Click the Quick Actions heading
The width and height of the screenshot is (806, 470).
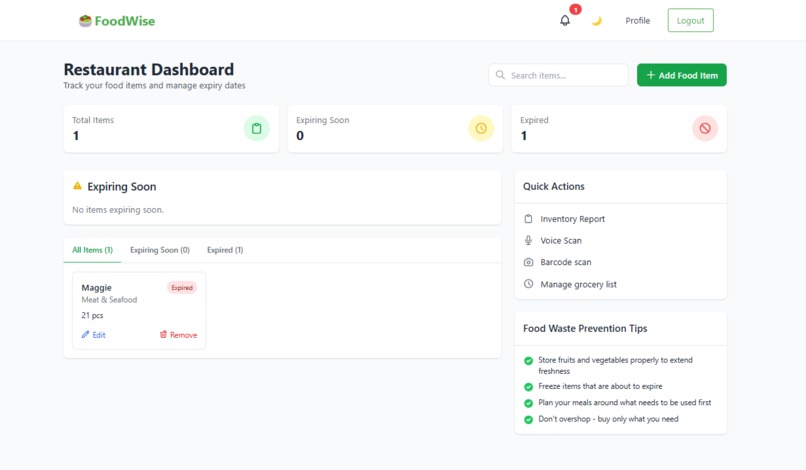554,186
